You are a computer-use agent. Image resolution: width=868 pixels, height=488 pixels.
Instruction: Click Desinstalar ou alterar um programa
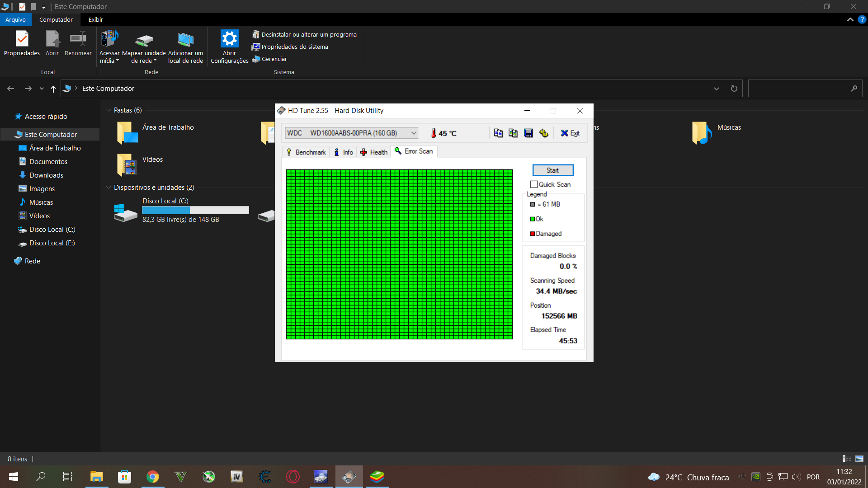pos(304,34)
